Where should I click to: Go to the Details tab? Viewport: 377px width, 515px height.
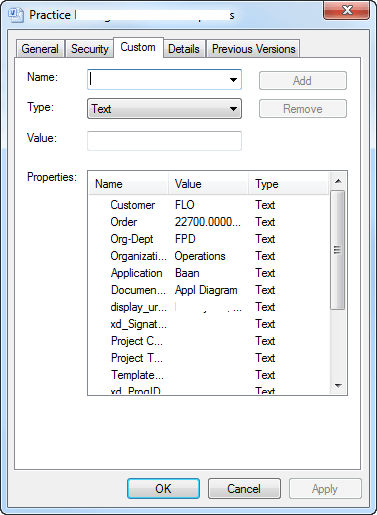pos(184,49)
